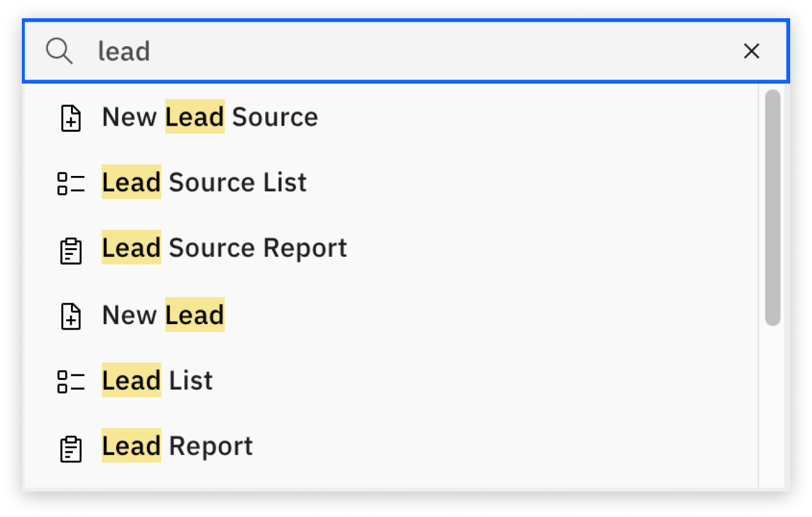Viewport: 812px width, 517px height.
Task: Click the word "Source" in New Lead Source
Action: coord(275,117)
